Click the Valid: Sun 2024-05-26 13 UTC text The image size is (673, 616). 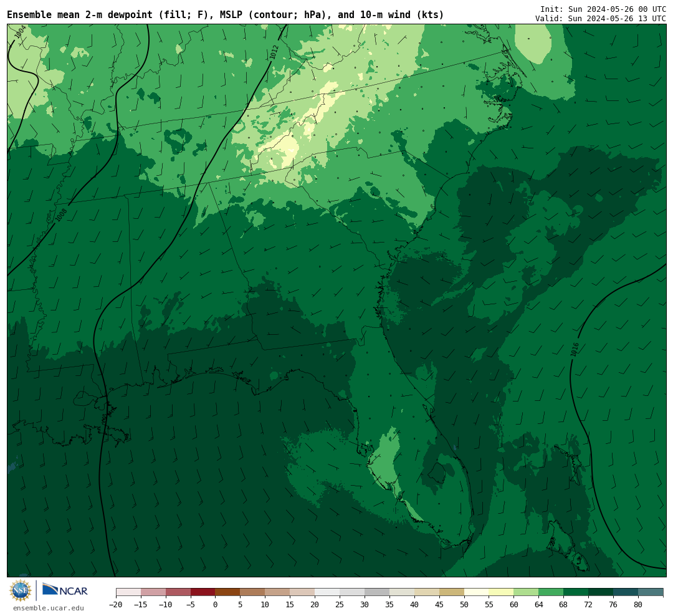click(600, 19)
